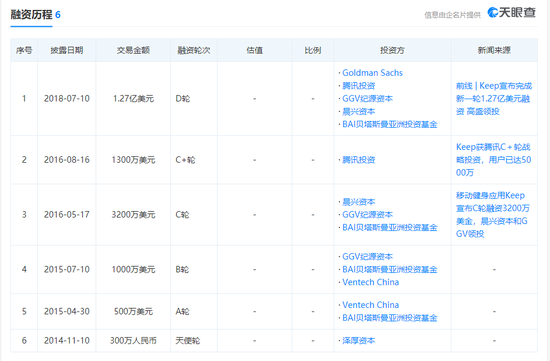This screenshot has height=361, width=550.
Task: Open 晨兴资本 link in the D轮 row
Action: click(358, 112)
